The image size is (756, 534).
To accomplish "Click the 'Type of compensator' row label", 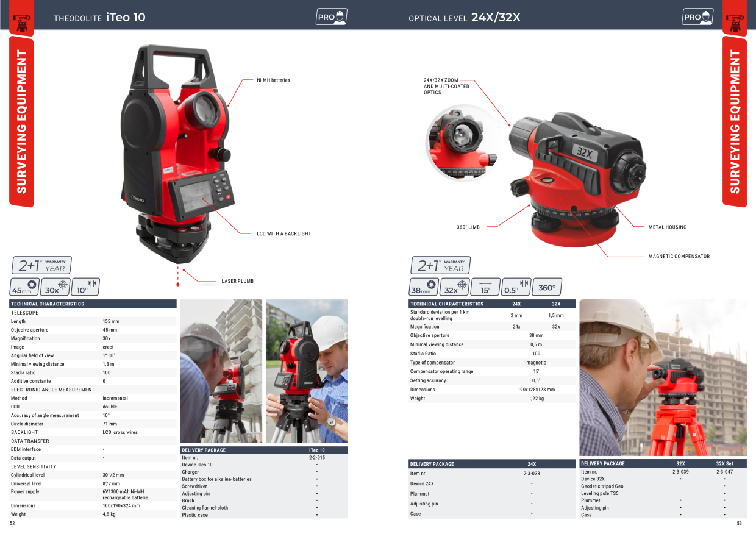I will (x=432, y=363).
